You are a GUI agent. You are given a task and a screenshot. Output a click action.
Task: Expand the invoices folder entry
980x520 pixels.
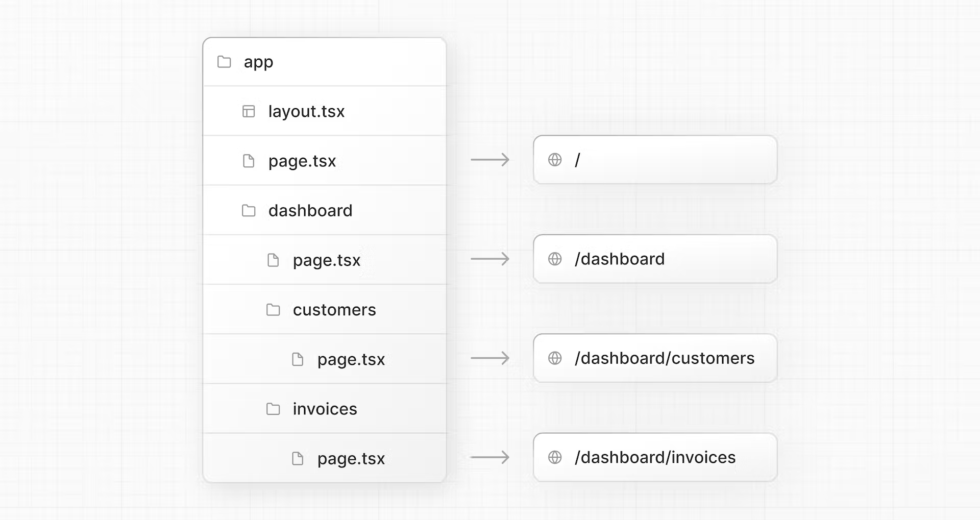[x=324, y=408]
